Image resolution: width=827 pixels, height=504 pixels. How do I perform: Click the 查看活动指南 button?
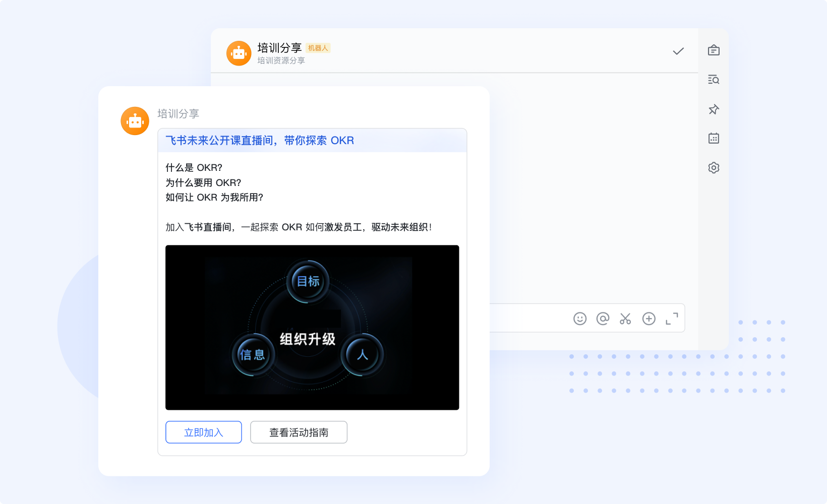point(299,432)
